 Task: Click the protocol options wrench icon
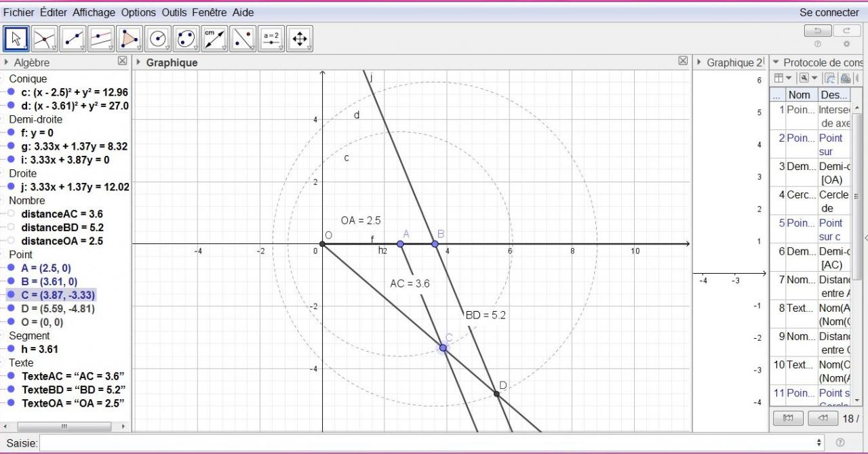point(804,78)
